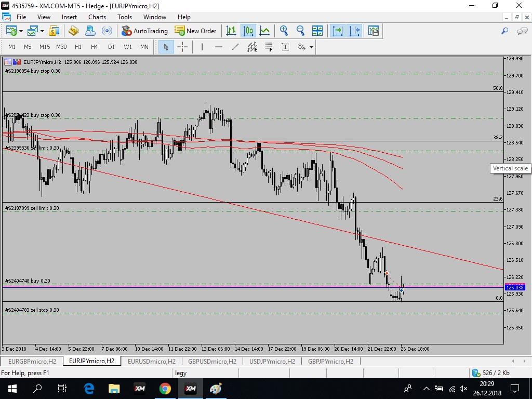Open the new chart dropdown arrow

pos(21,31)
